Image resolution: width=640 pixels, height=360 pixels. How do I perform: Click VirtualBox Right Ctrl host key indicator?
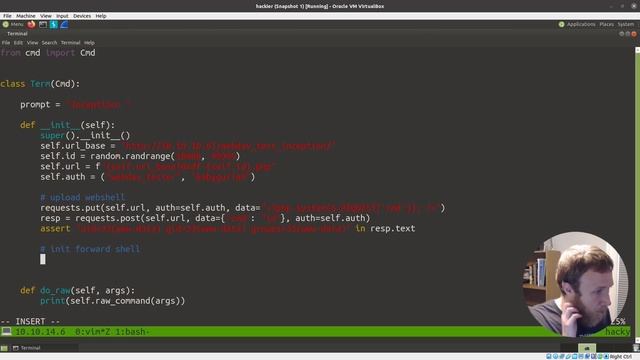[620, 356]
